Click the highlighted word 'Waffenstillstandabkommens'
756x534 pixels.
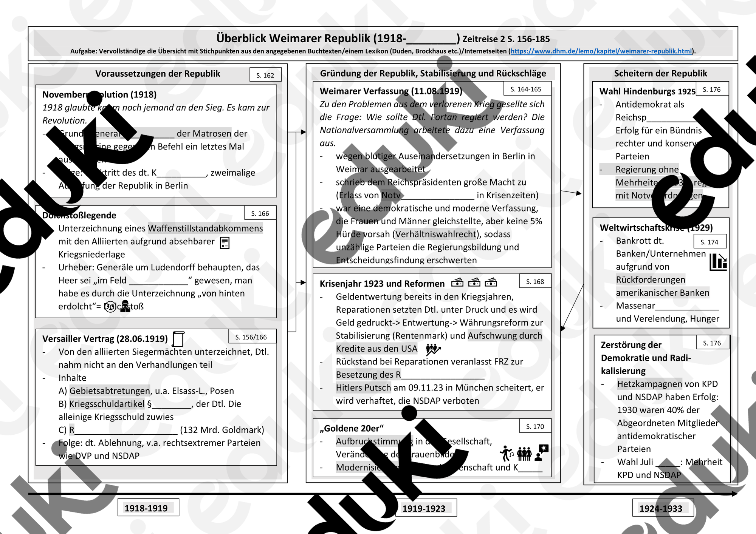(x=205, y=228)
